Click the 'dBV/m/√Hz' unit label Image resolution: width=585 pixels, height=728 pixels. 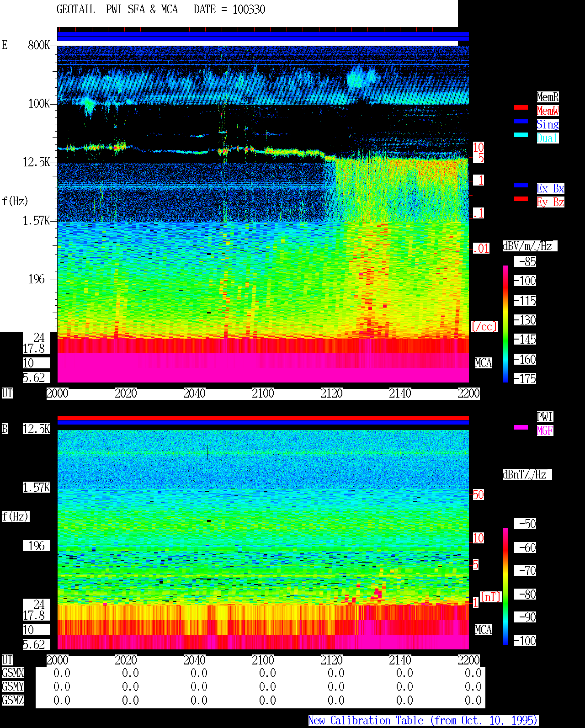click(x=530, y=246)
